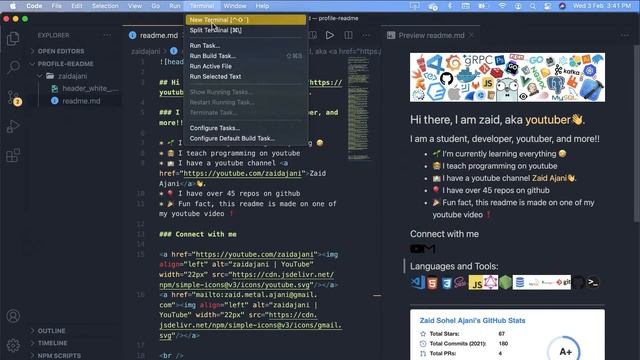Image resolution: width=640 pixels, height=360 pixels.
Task: Open Spotlight search in menu bar
Action: [x=533, y=6]
